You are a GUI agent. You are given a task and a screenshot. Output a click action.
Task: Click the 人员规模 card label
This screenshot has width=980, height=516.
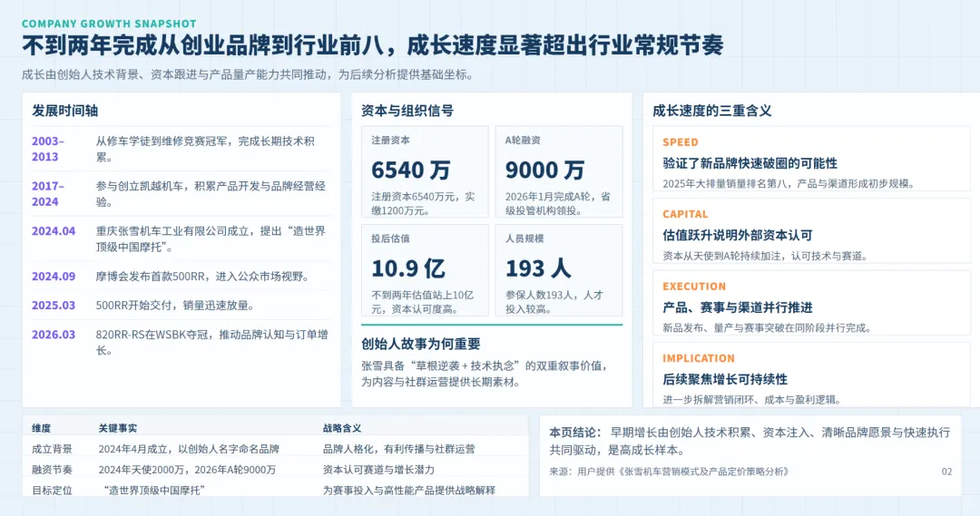click(x=524, y=239)
